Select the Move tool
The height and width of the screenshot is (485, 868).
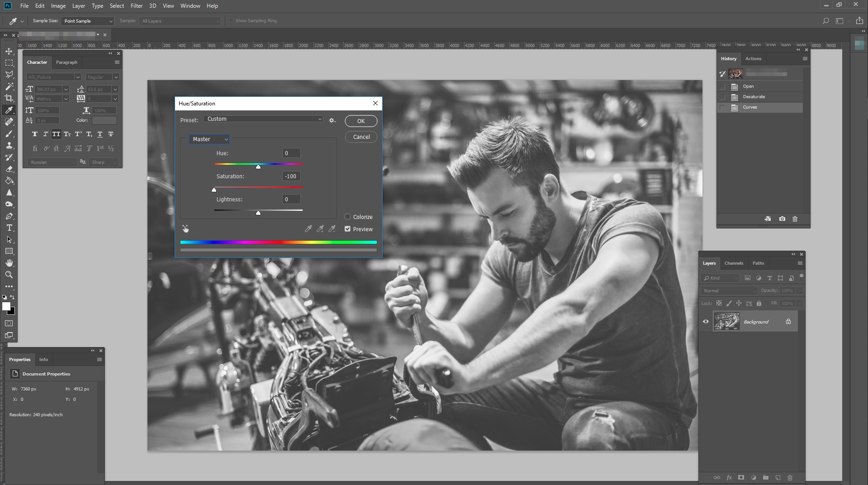click(9, 51)
